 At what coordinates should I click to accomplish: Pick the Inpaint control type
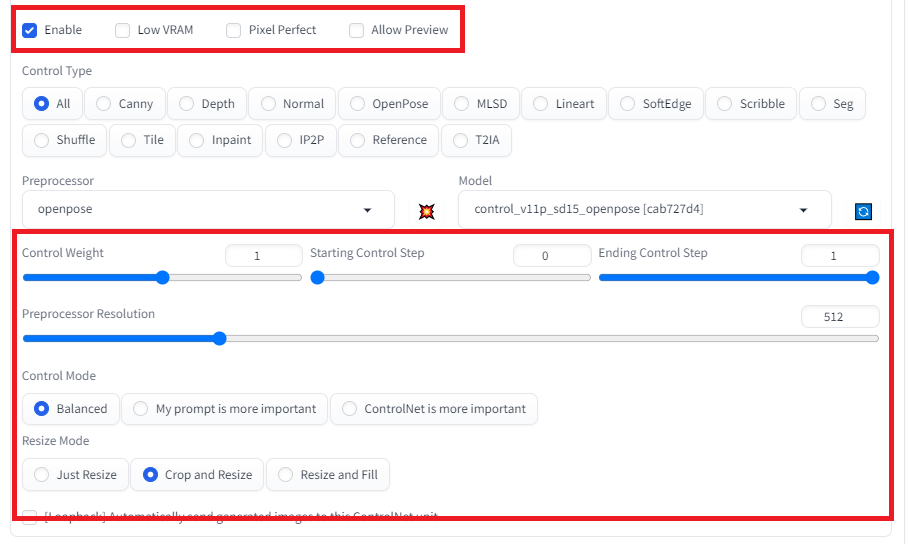(220, 140)
